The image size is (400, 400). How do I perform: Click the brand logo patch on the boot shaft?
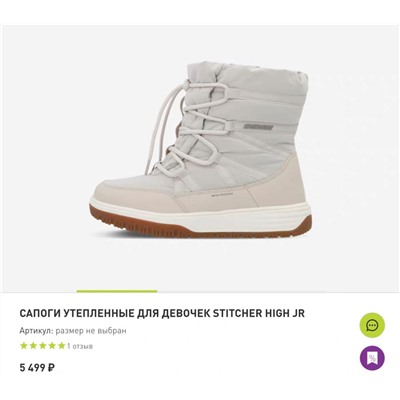point(259,127)
